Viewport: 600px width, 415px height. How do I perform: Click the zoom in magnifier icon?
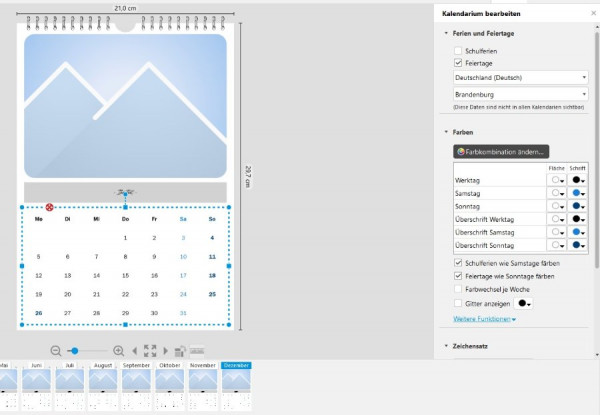click(x=119, y=351)
